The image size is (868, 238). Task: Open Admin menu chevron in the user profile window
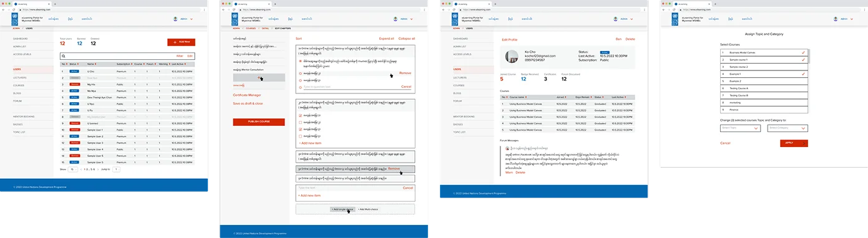[x=631, y=19]
